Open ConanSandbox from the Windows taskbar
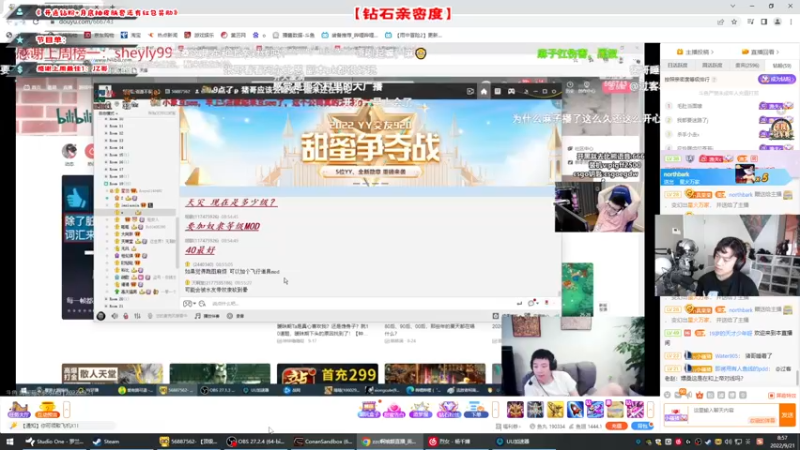The image size is (800, 450). pyautogui.click(x=323, y=442)
